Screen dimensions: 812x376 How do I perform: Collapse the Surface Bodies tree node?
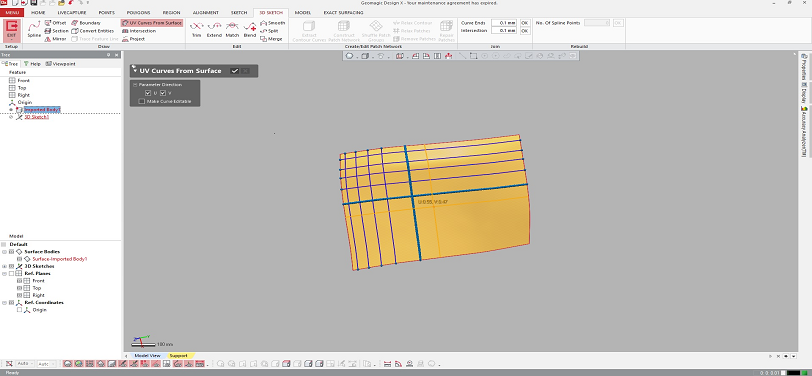click(x=4, y=252)
